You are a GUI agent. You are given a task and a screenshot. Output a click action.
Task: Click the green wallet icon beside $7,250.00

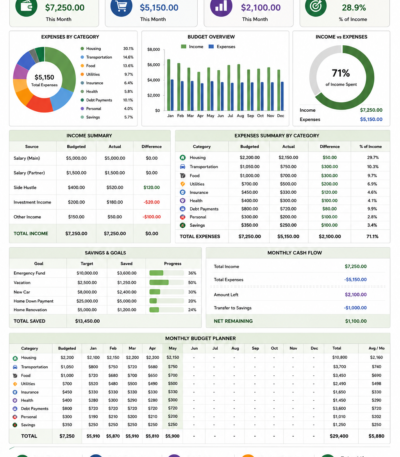click(x=26, y=6)
